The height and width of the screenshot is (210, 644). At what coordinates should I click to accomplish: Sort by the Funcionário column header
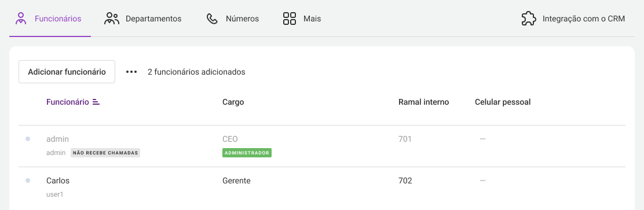[x=68, y=102]
